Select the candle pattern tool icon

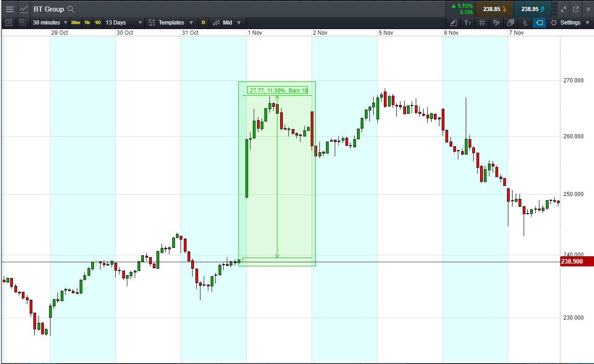coord(525,23)
